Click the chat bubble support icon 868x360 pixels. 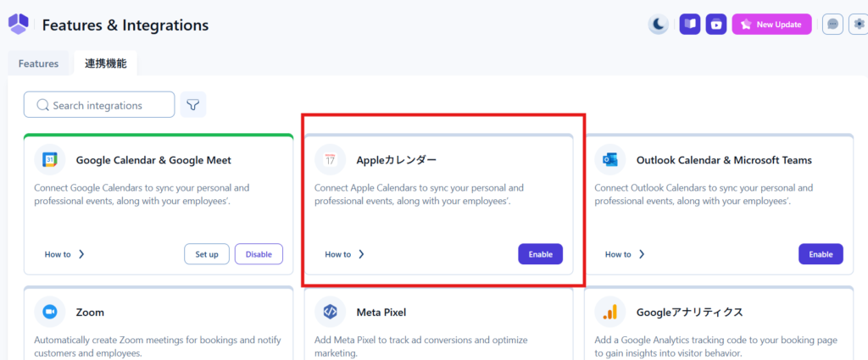tap(833, 25)
